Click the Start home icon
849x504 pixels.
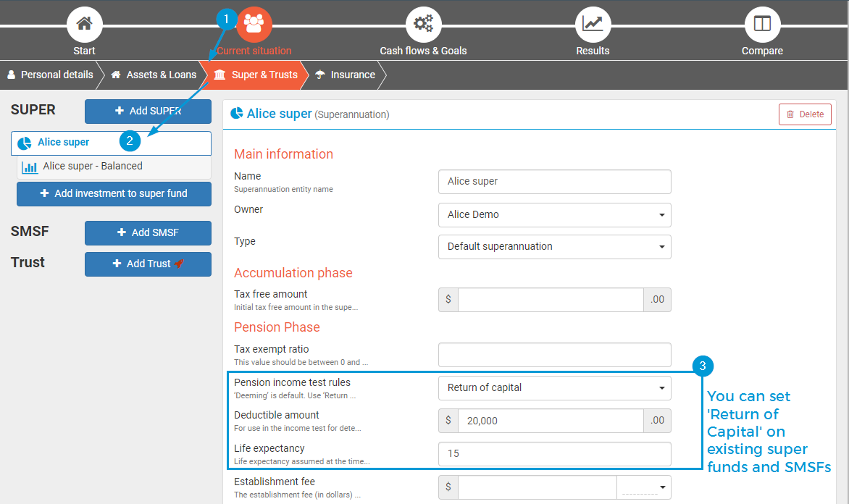(84, 24)
